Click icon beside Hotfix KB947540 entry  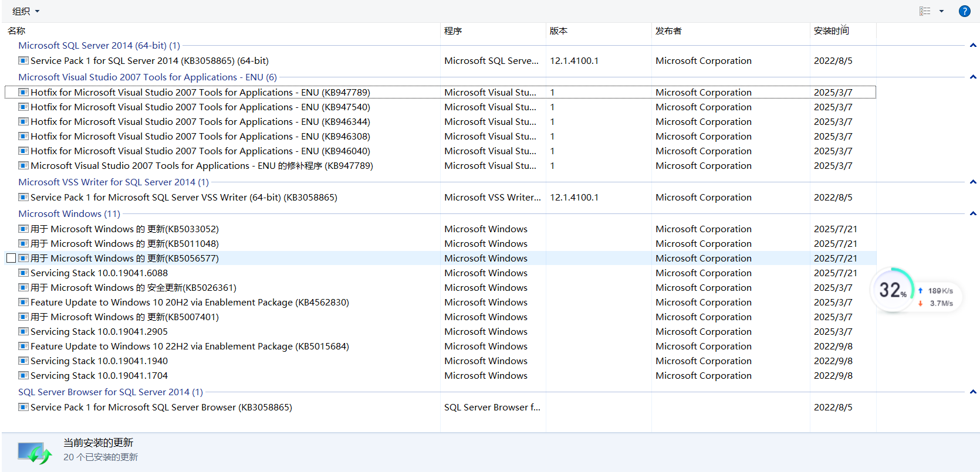pyautogui.click(x=23, y=107)
